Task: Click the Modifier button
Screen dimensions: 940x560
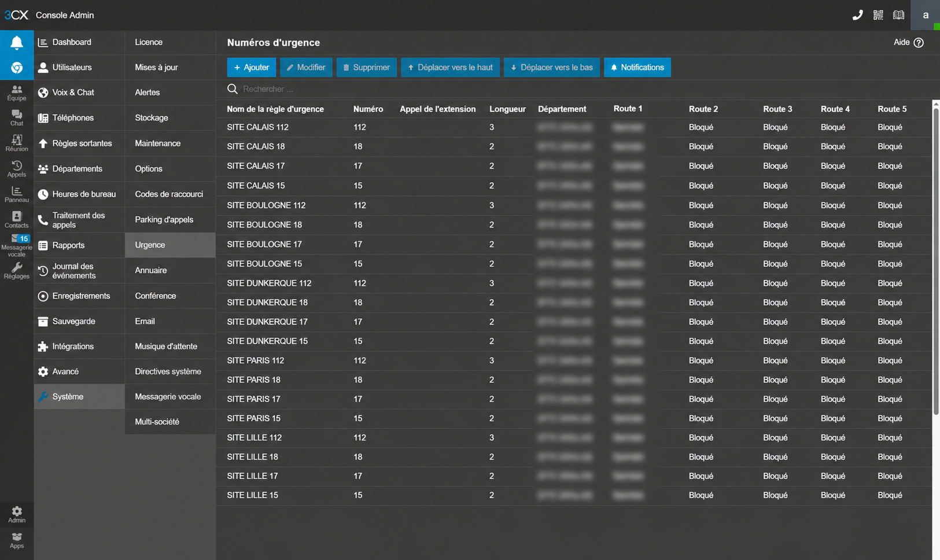Action: (306, 67)
